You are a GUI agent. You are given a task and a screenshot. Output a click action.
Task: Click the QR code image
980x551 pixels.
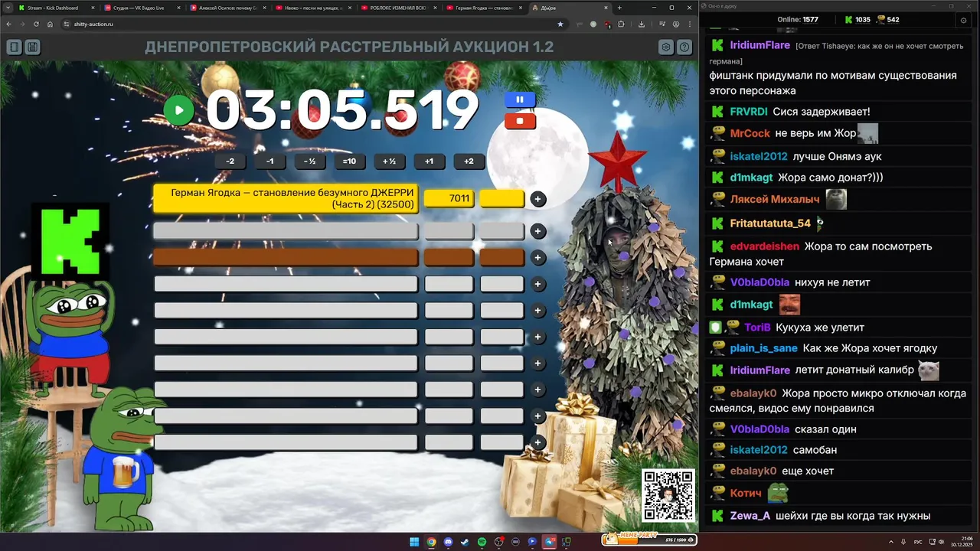(x=668, y=496)
